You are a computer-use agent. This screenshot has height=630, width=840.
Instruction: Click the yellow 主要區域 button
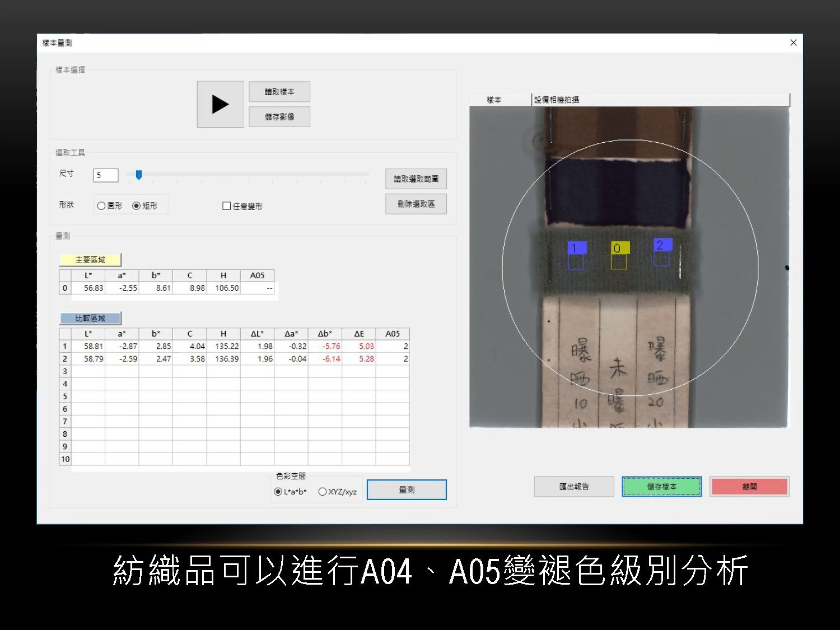coord(90,260)
